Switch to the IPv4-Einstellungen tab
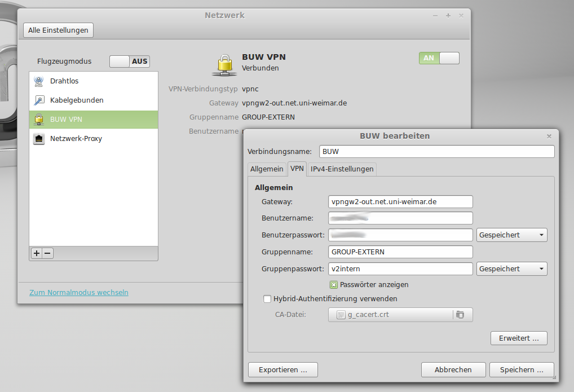 [342, 169]
